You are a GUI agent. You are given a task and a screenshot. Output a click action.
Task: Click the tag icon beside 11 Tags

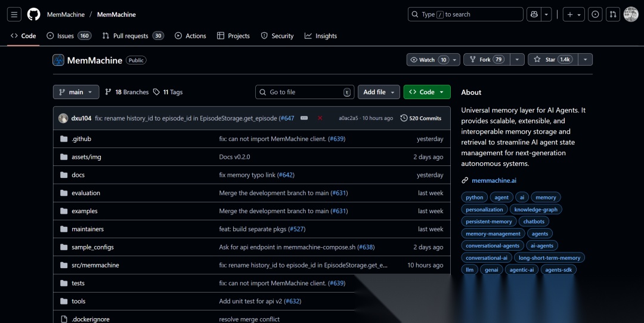(156, 92)
